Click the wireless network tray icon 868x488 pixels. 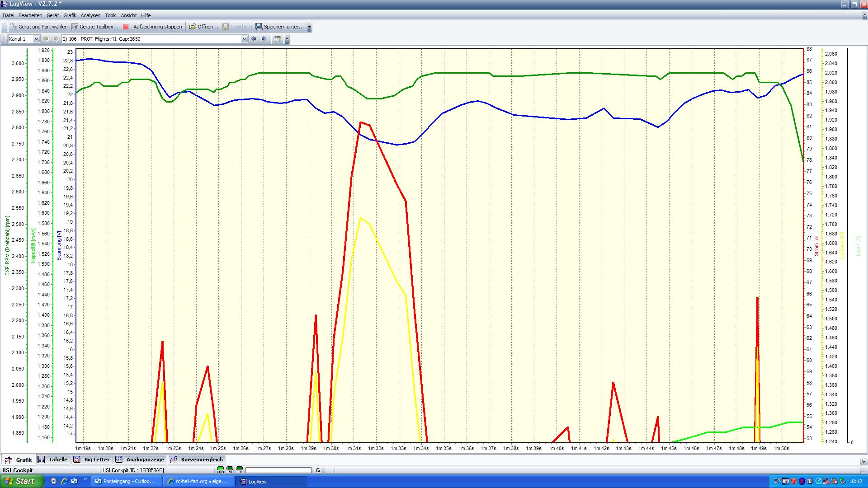tap(777, 481)
